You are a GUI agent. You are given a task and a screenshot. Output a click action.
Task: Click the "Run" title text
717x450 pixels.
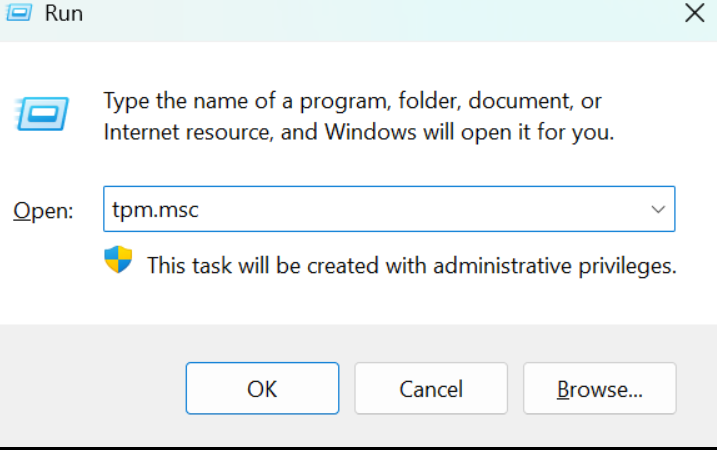coord(64,13)
